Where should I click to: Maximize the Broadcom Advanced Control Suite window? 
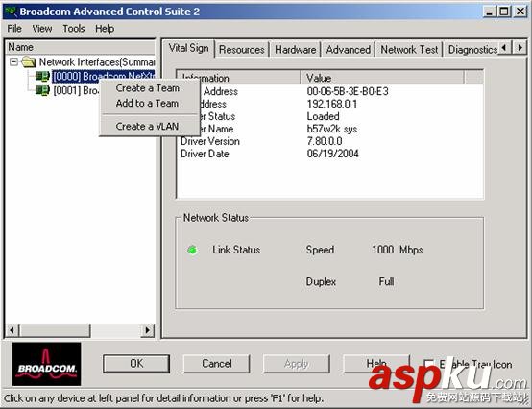(x=504, y=12)
